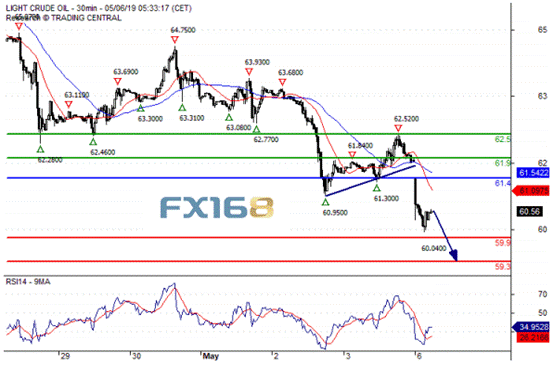This screenshot has width=554, height=366.
Task: Click the red 59.3 support level label
Action: 502,266
